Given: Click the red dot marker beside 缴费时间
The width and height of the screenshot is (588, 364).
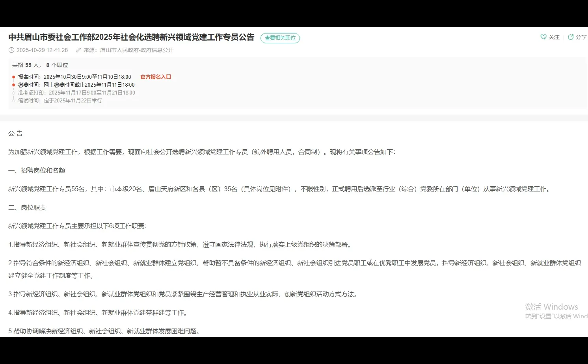Looking at the screenshot, I should (14, 85).
